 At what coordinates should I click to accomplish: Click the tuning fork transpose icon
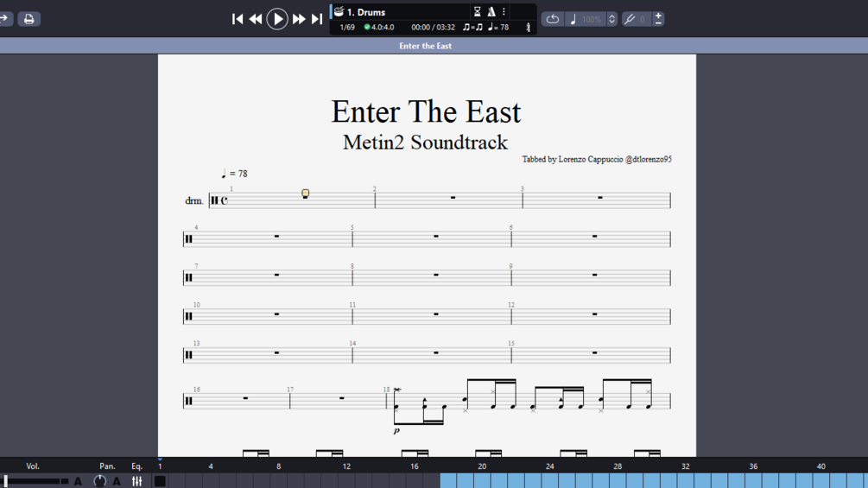pos(630,19)
